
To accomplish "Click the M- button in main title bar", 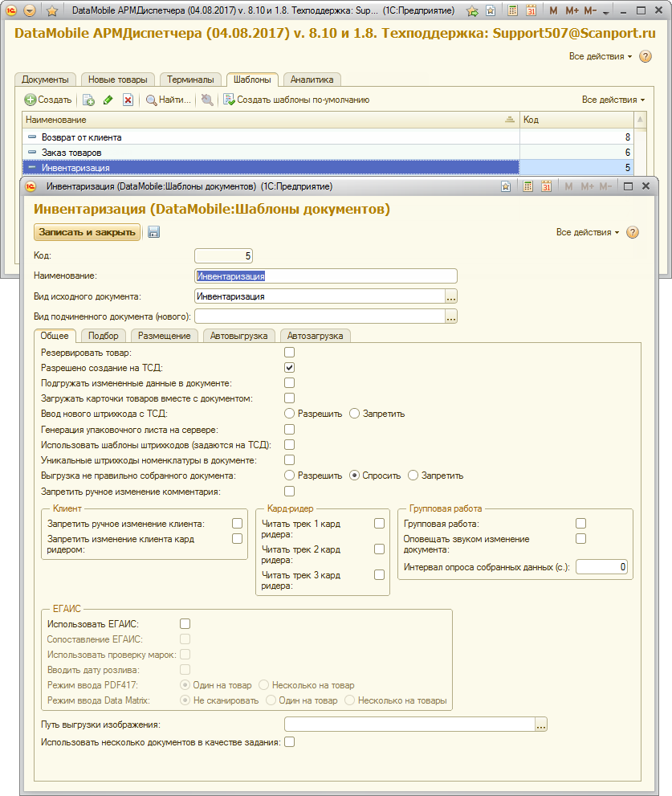I will (590, 10).
